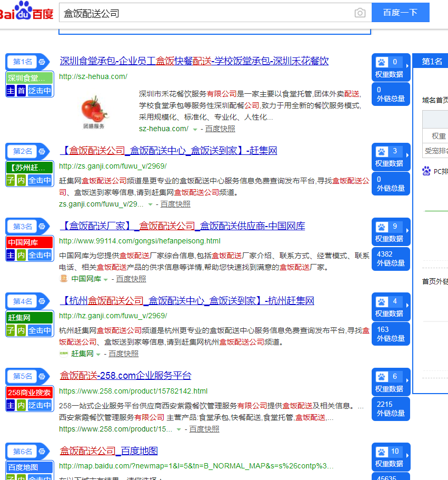Click the 第1名 tab in right panel
The height and width of the screenshot is (480, 448).
(x=432, y=61)
